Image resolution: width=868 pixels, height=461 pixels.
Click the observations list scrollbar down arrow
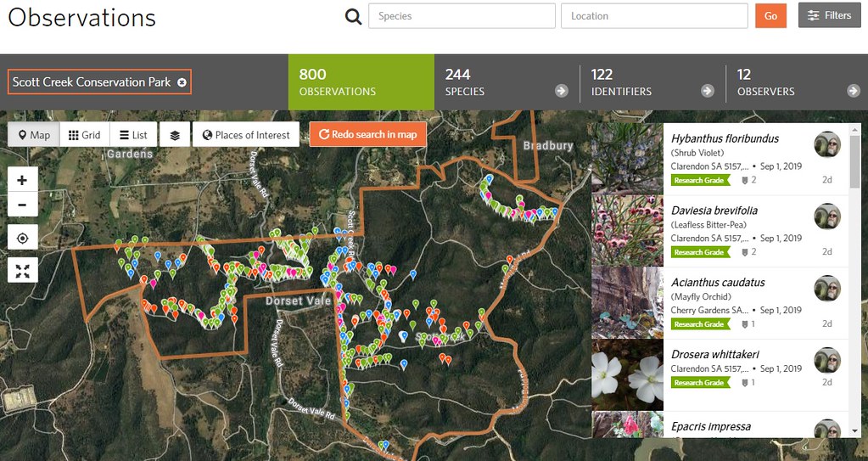(854, 431)
